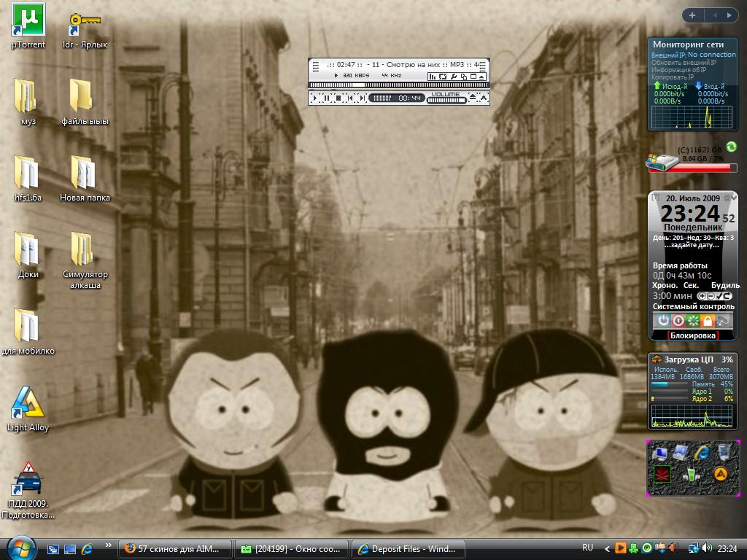Select the муз folder on desktop
Image resolution: width=747 pixels, height=560 pixels.
coord(28,102)
